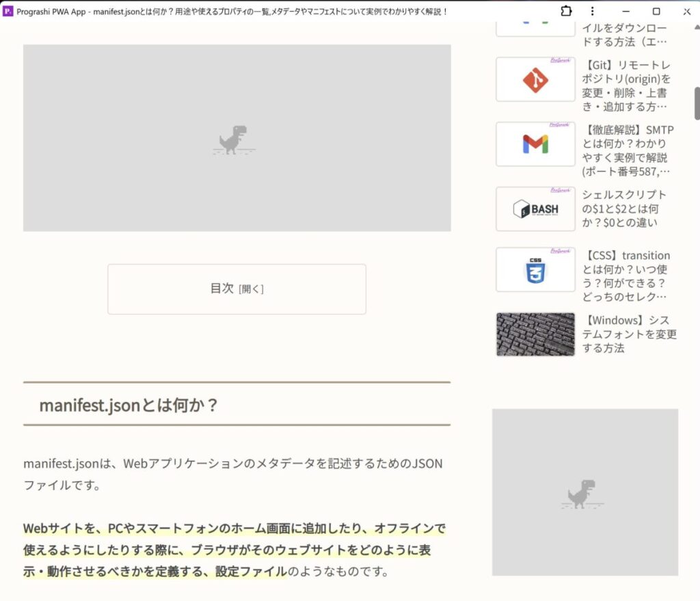Open the Windows システムフォント article link
The width and height of the screenshot is (700, 601).
tap(629, 334)
